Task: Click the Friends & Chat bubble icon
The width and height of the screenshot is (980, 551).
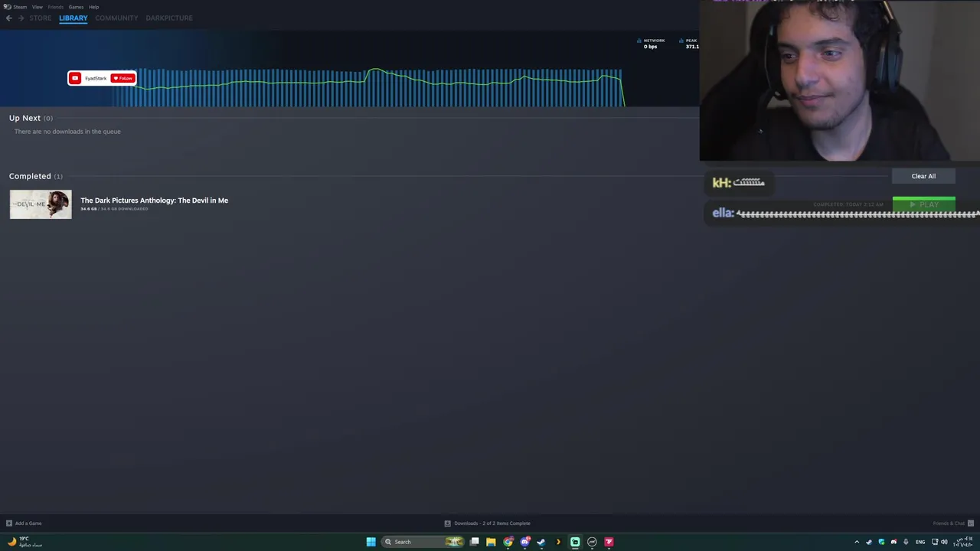Action: pos(971,523)
